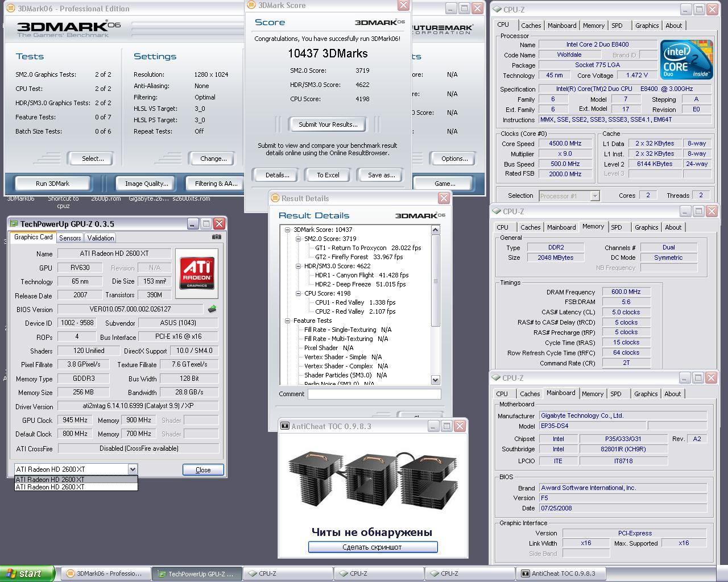The height and width of the screenshot is (582, 728).
Task: Click the GPU-Z BIOS Version field
Action: (x=130, y=309)
